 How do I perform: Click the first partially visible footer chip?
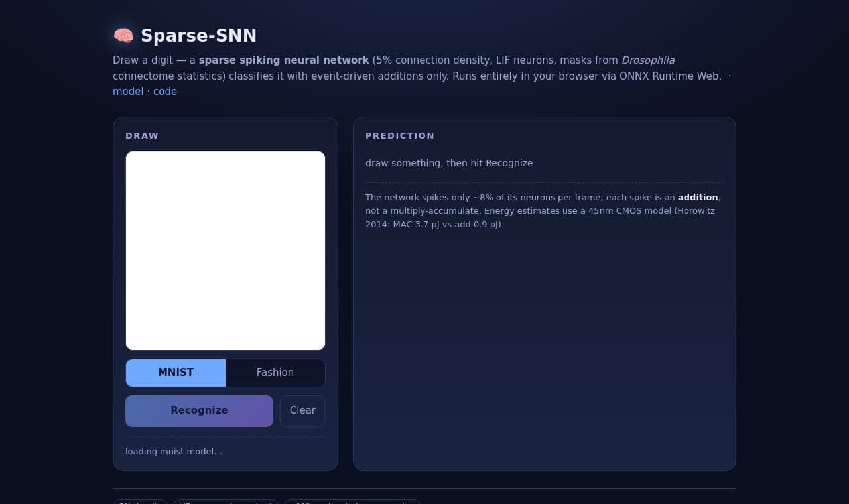point(141,502)
